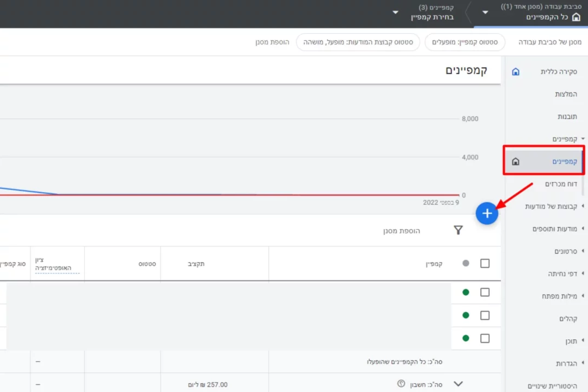Viewport: 588px width, 392px height.
Task: Click the filter funnel icon
Action: click(458, 230)
